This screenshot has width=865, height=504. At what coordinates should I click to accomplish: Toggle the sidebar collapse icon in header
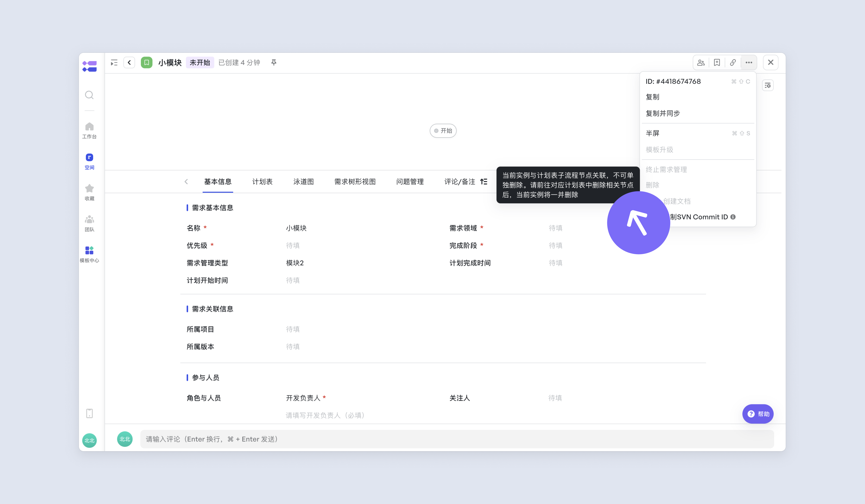[x=114, y=62]
